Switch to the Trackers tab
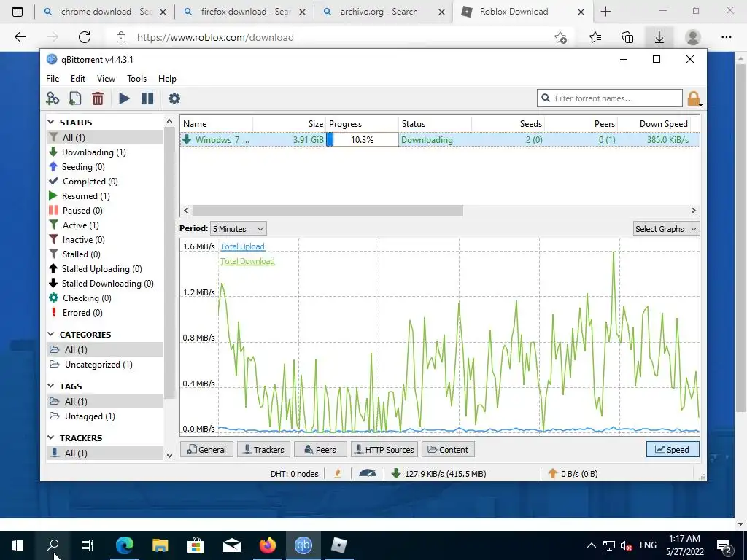The width and height of the screenshot is (747, 560). coord(263,449)
